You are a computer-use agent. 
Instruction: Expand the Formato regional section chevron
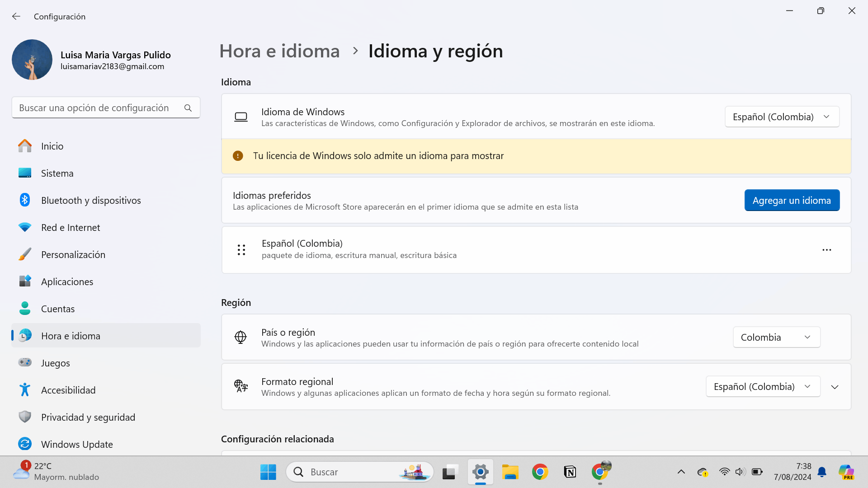click(835, 387)
